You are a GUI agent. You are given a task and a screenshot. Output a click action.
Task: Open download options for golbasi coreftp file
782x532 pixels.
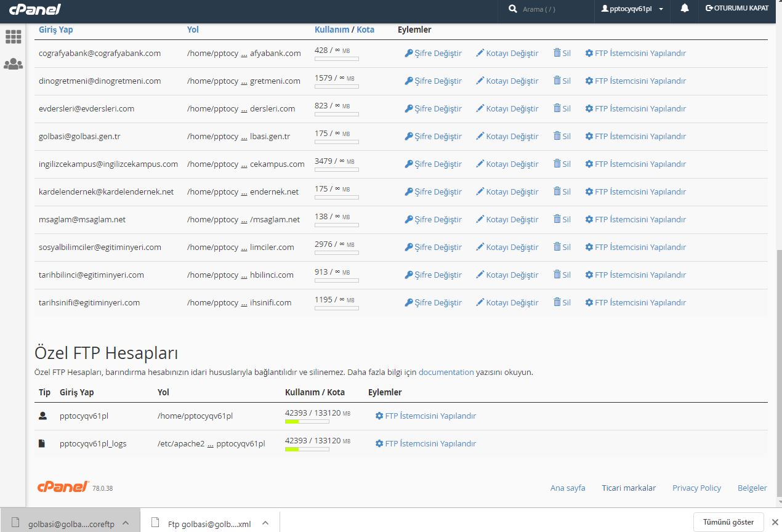pyautogui.click(x=126, y=523)
